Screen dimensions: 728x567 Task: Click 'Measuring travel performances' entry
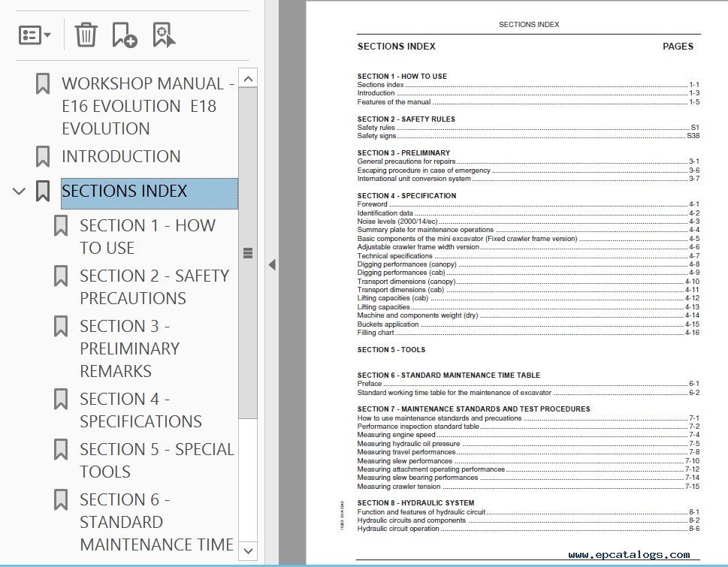tap(528, 452)
